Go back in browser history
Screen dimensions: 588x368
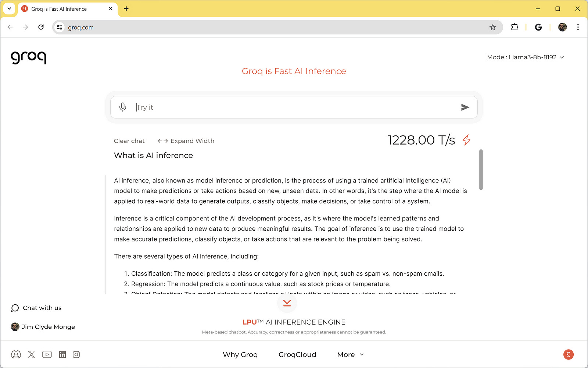click(x=10, y=27)
